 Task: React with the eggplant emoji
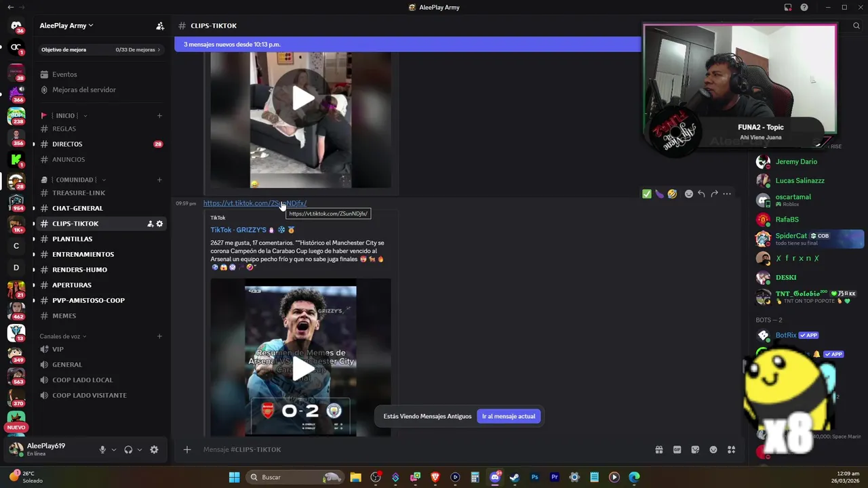point(659,194)
